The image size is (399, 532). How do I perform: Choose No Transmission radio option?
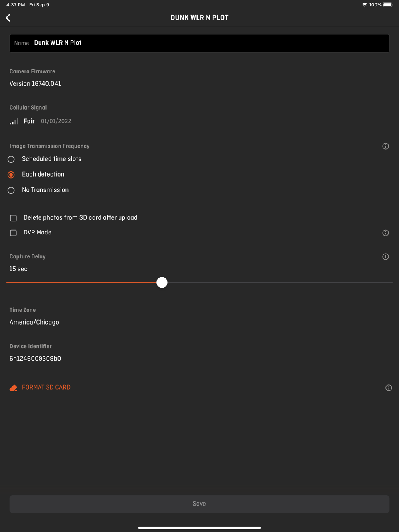11,190
